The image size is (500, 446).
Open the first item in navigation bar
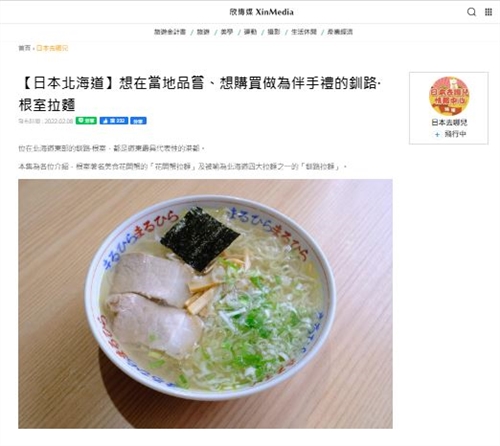coord(170,32)
